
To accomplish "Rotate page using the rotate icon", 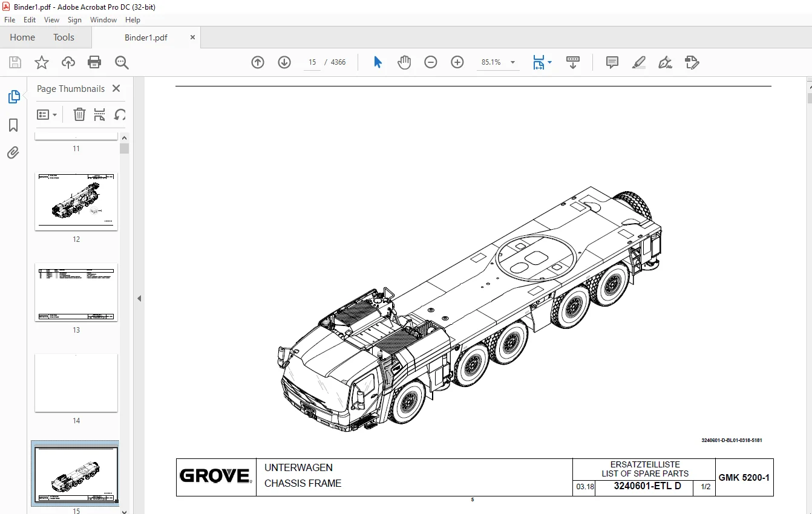I will [120, 114].
